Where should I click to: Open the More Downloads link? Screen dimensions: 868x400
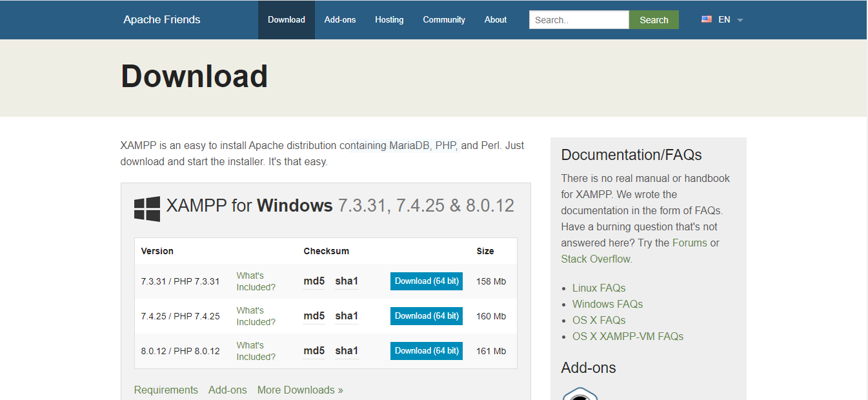(300, 390)
